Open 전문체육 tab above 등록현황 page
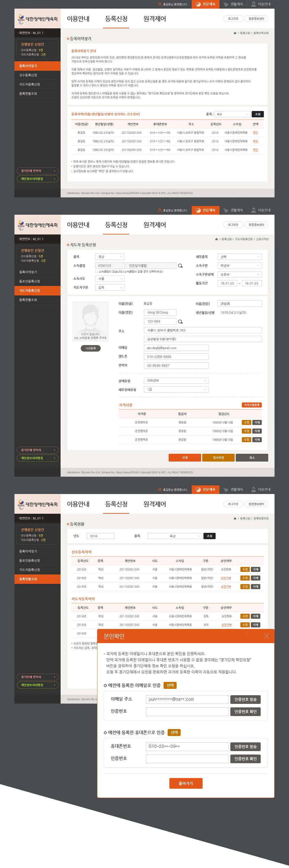 205,490
